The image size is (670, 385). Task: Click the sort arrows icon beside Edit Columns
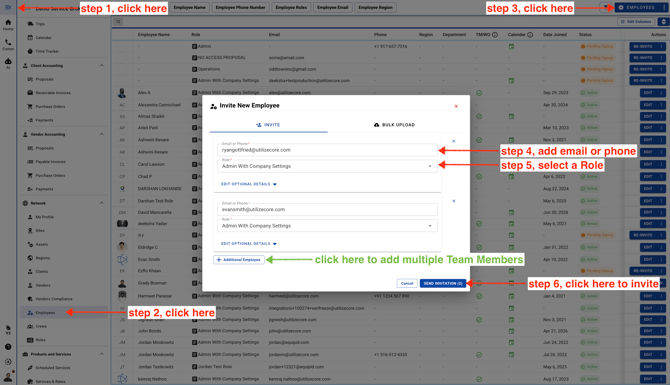point(663,21)
